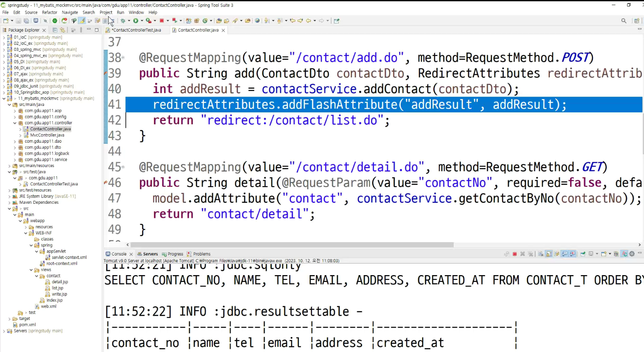Click the Save All toolbar icon
Image resolution: width=644 pixels, height=352 pixels.
pyautogui.click(x=27, y=21)
